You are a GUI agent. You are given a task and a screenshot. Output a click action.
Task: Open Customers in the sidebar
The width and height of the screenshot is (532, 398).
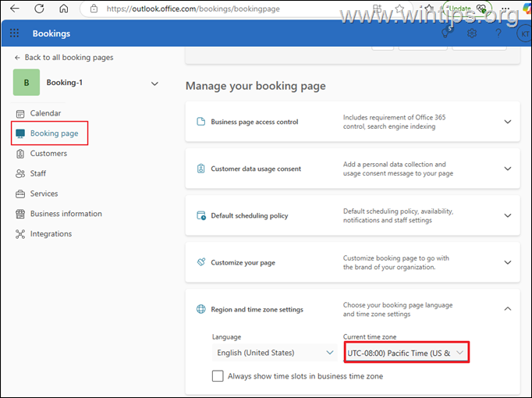pos(48,154)
